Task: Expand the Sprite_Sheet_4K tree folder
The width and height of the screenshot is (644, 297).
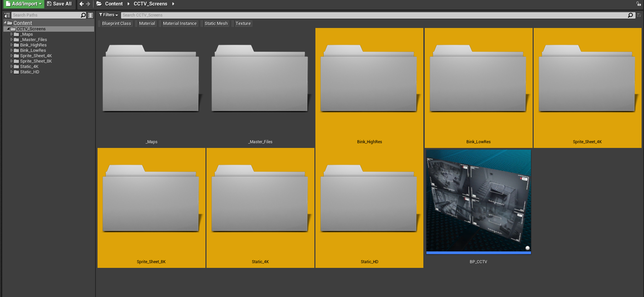Action: [11, 56]
